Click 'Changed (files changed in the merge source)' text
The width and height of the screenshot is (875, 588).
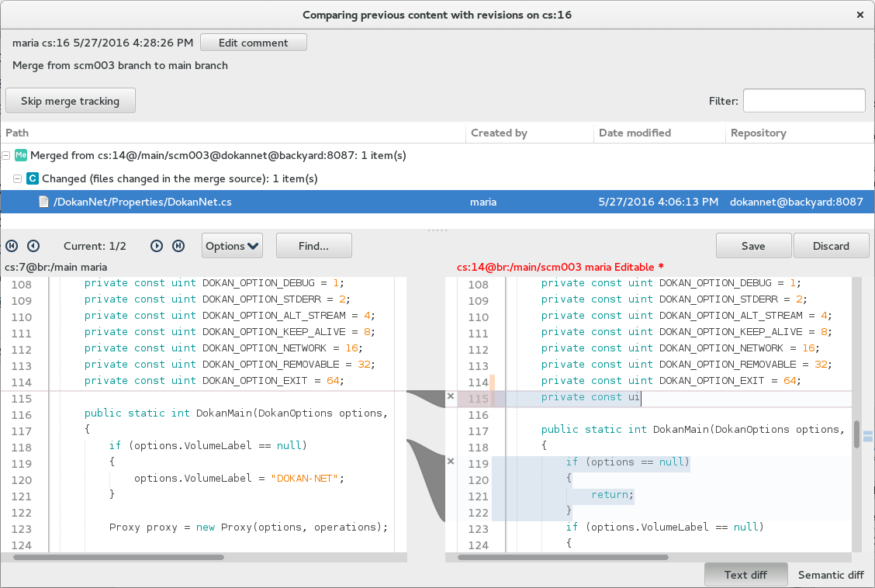pos(180,179)
